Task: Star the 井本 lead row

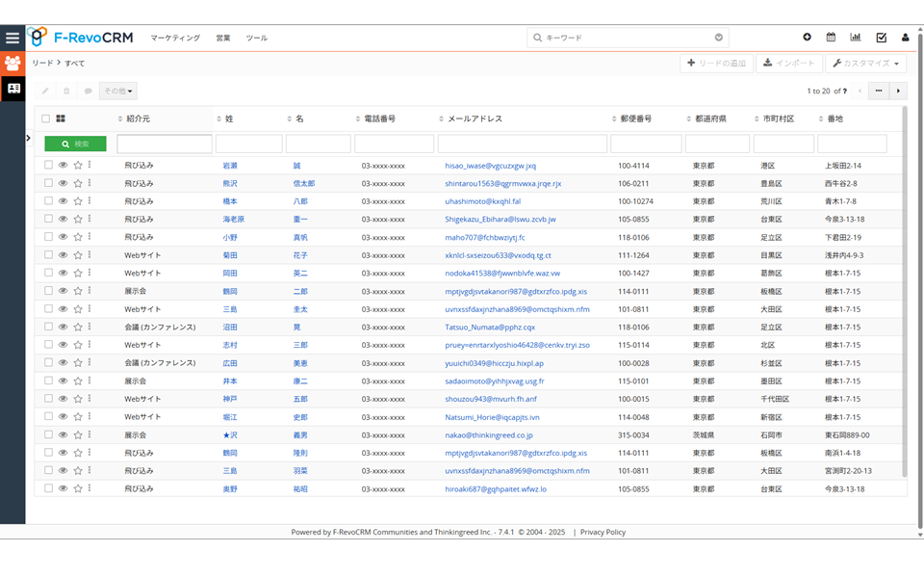Action: click(x=78, y=381)
